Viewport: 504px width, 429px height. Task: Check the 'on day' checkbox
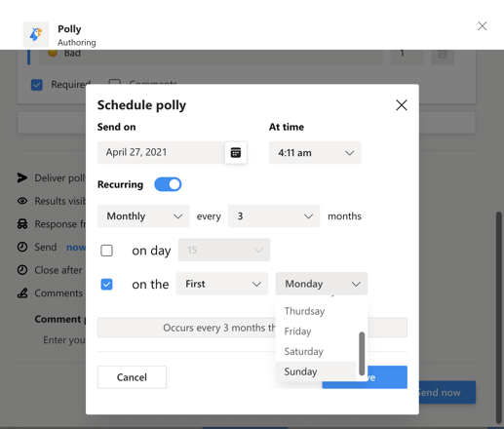pos(106,251)
